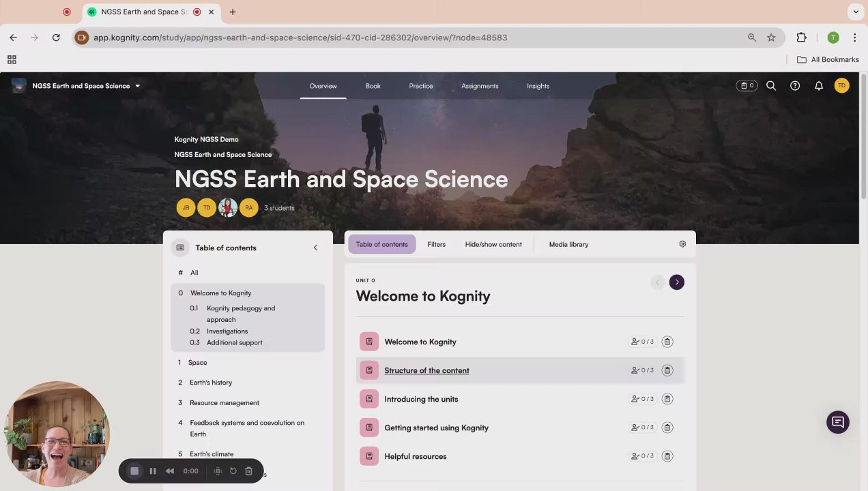The width and height of the screenshot is (868, 491).
Task: Open the NGSS Earth and Space Science dropdown
Action: 86,86
